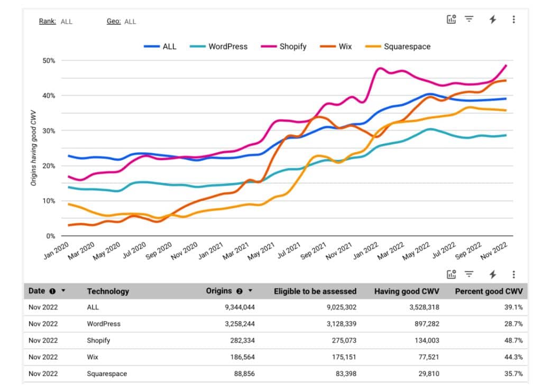Open filter icon above the line chart
542x392 pixels.
[x=468, y=19]
